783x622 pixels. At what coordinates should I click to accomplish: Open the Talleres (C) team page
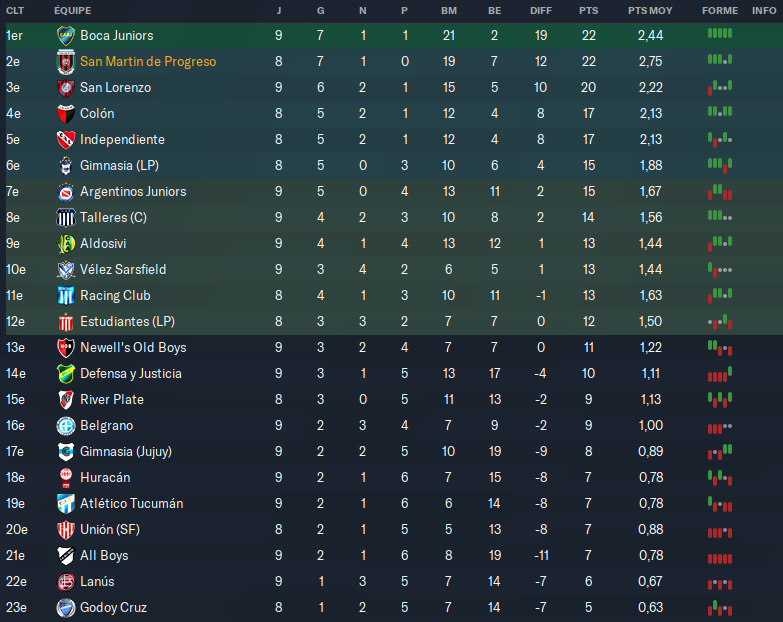coord(113,217)
